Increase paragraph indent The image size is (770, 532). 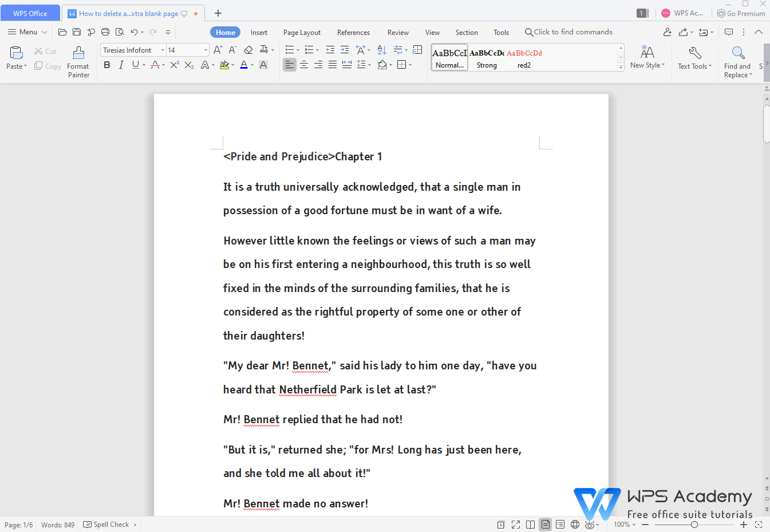click(x=345, y=50)
